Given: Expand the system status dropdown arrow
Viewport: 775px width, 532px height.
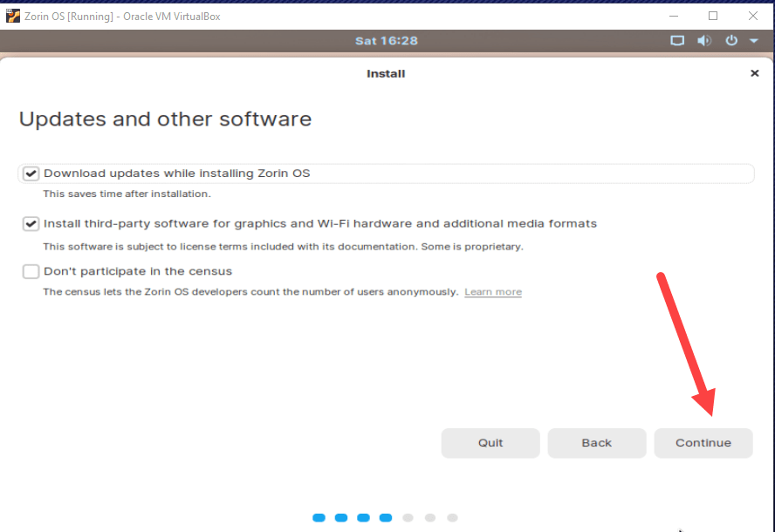Looking at the screenshot, I should tap(756, 40).
